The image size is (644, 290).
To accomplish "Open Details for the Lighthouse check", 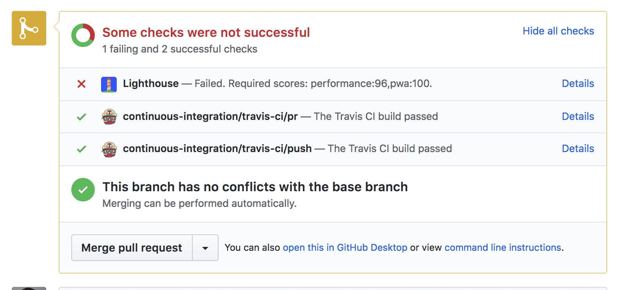I will click(578, 83).
